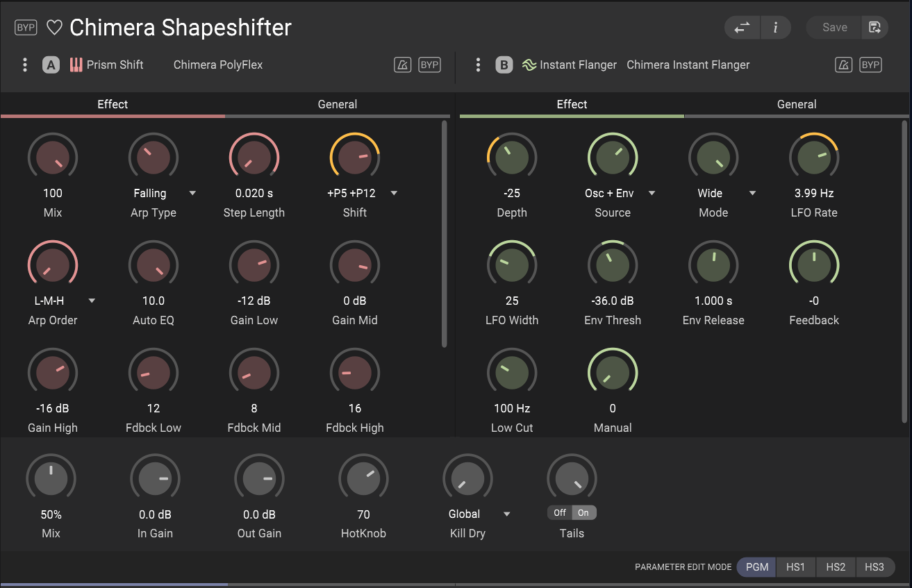Open the Instant Flanger effect selector
This screenshot has height=588, width=912.
tap(578, 65)
